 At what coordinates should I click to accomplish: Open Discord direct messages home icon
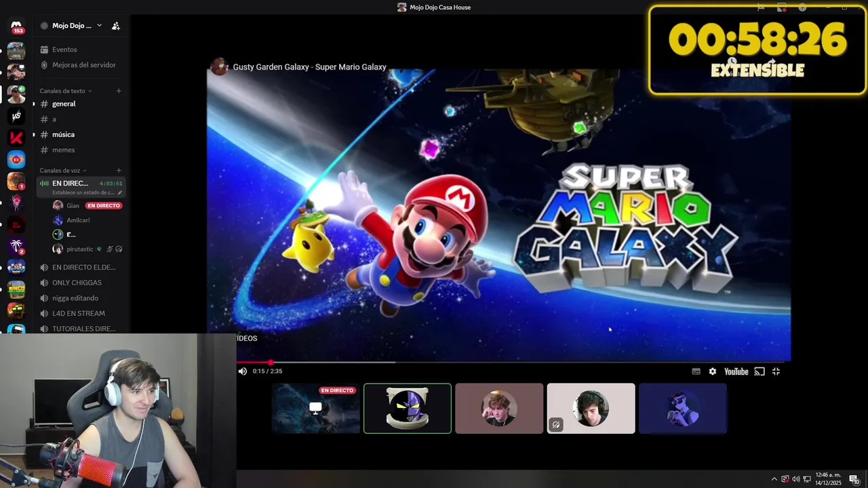tap(16, 27)
